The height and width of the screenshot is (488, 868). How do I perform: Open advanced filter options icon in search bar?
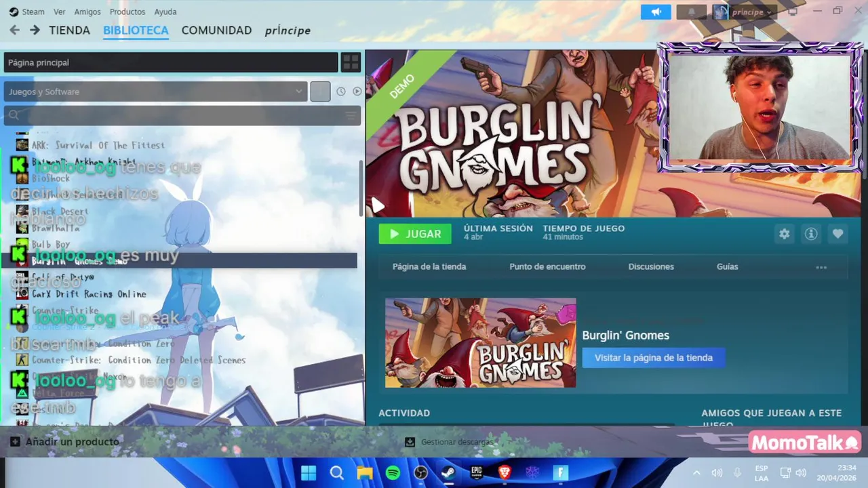coord(351,116)
